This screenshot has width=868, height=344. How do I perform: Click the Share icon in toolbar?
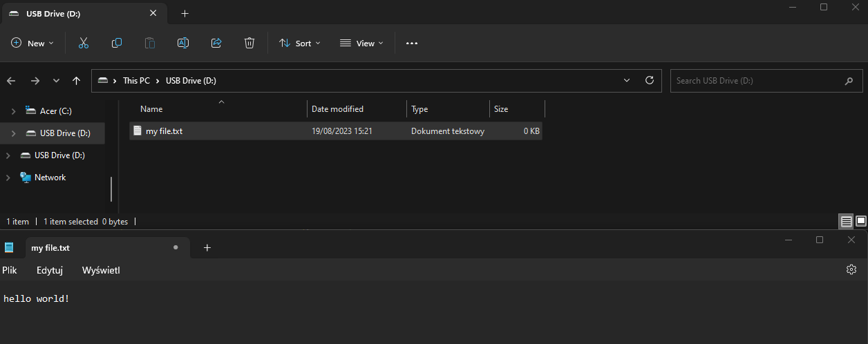pos(216,43)
